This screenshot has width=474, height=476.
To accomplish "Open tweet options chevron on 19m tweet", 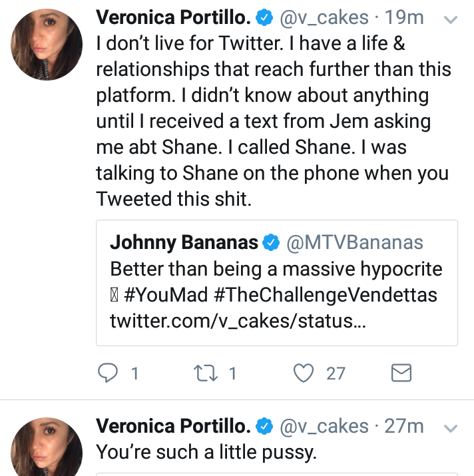I will coord(450,20).
